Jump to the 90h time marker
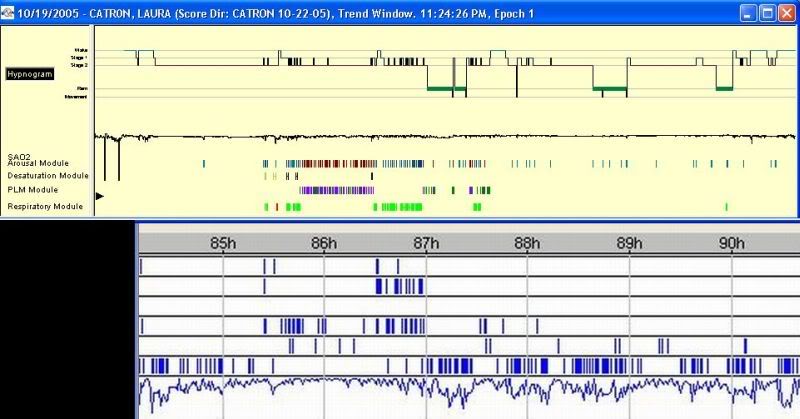Image resolution: width=800 pixels, height=419 pixels. pyautogui.click(x=731, y=242)
